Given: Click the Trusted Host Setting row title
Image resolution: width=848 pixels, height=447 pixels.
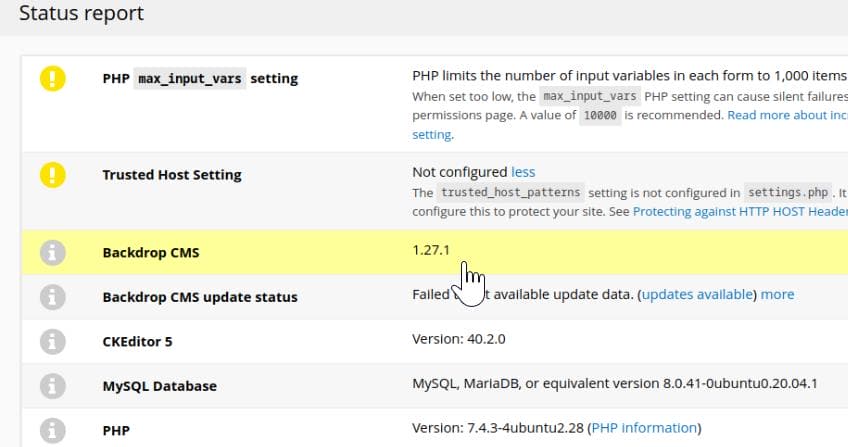Looking at the screenshot, I should tap(172, 175).
